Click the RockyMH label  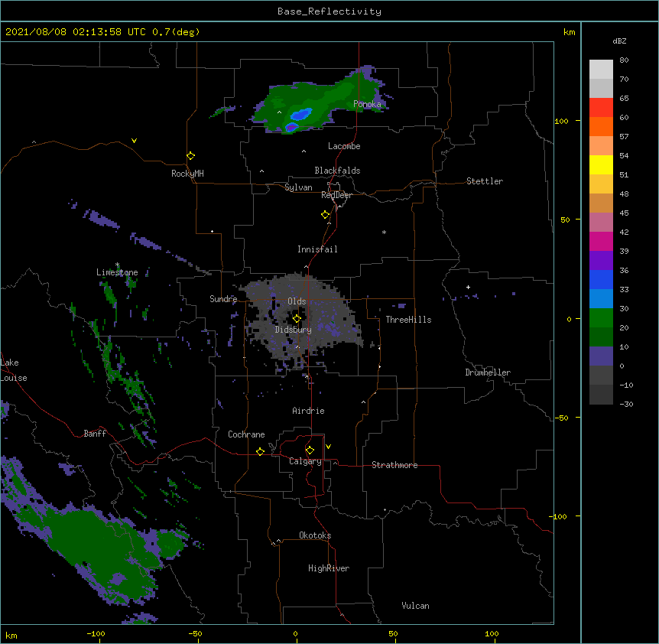tap(187, 174)
